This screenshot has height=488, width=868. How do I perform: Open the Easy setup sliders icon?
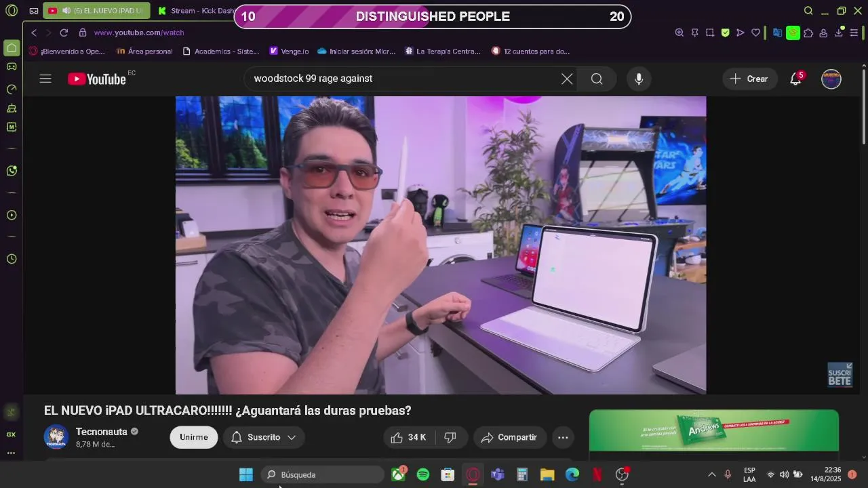(x=854, y=33)
